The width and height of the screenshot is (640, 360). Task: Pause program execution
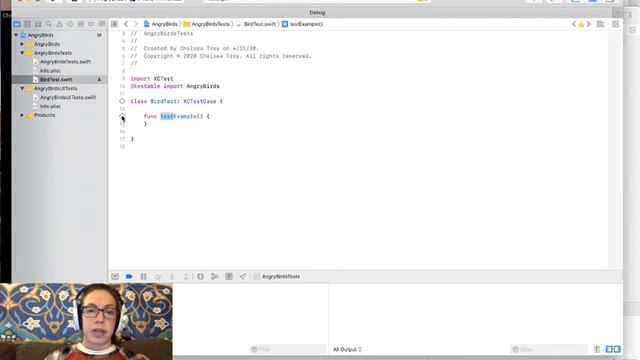coord(144,276)
